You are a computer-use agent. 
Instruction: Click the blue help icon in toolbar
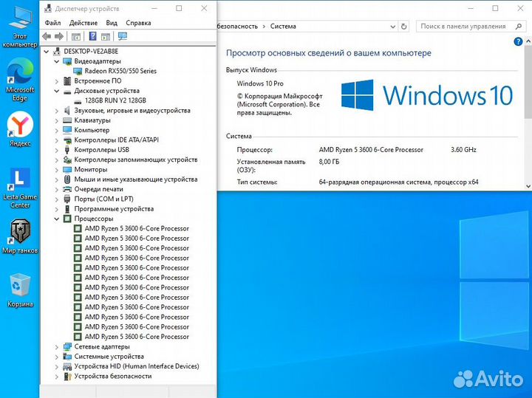pos(93,36)
